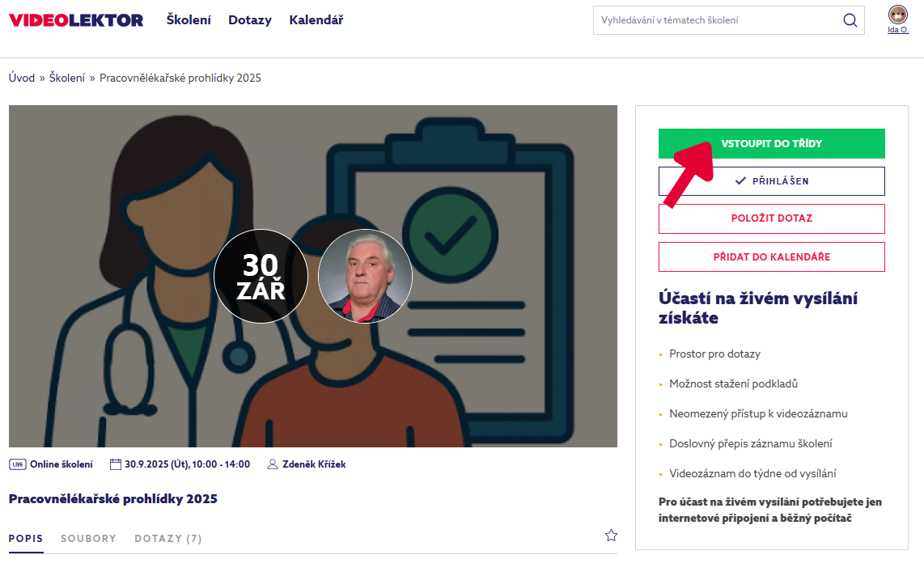The image size is (924, 576).
Task: Open the Školení menu item
Action: pyautogui.click(x=189, y=20)
